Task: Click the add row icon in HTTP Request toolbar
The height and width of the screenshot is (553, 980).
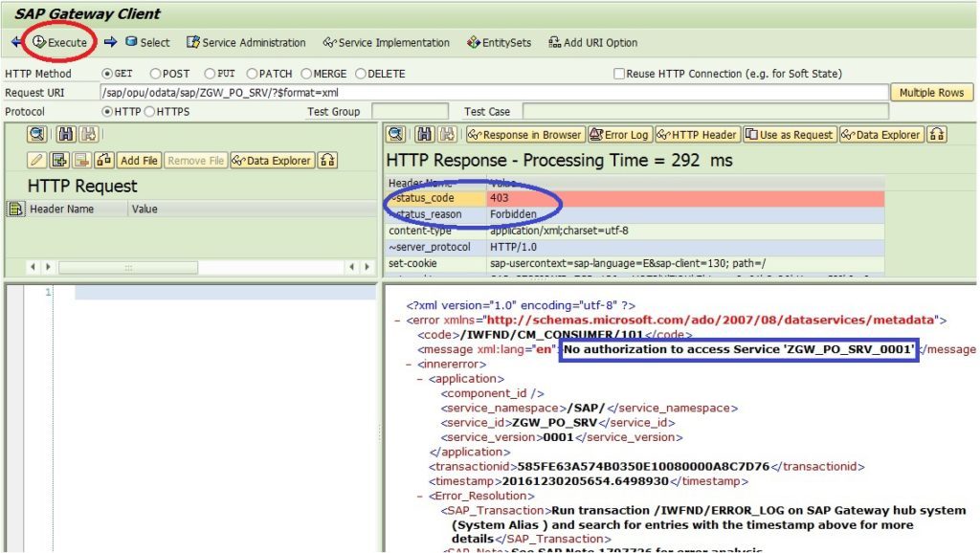Action: pos(59,161)
